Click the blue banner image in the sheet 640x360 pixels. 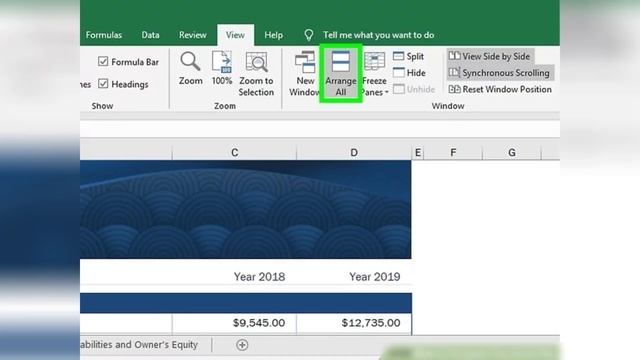[x=246, y=209]
